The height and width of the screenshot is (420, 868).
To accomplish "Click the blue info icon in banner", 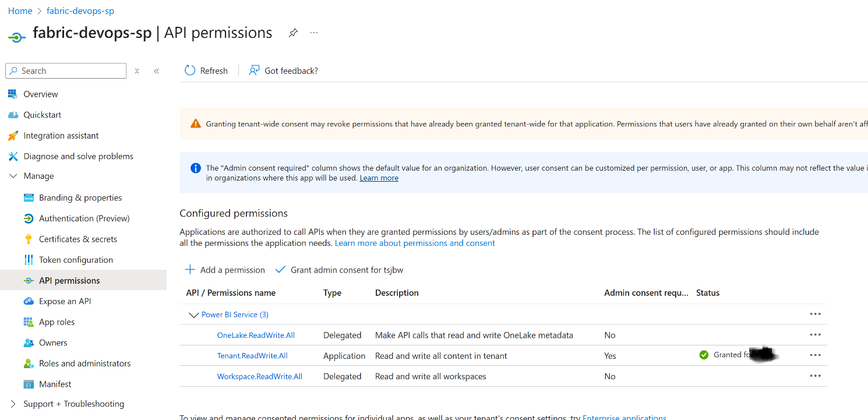I will pyautogui.click(x=196, y=168).
